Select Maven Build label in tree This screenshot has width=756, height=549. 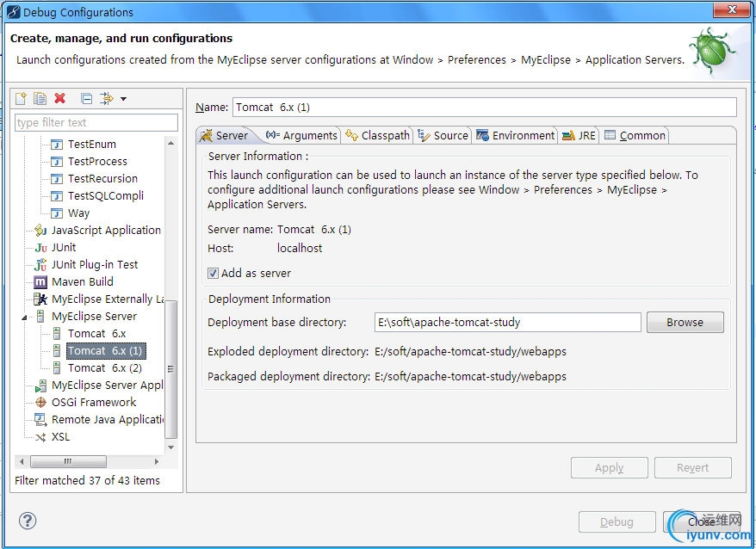pyautogui.click(x=83, y=282)
